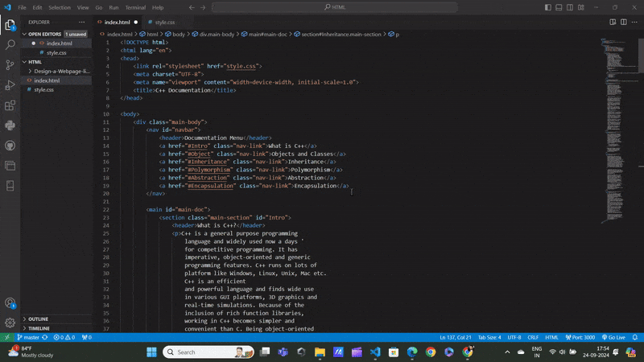Open the Source Control view

pos(10,65)
